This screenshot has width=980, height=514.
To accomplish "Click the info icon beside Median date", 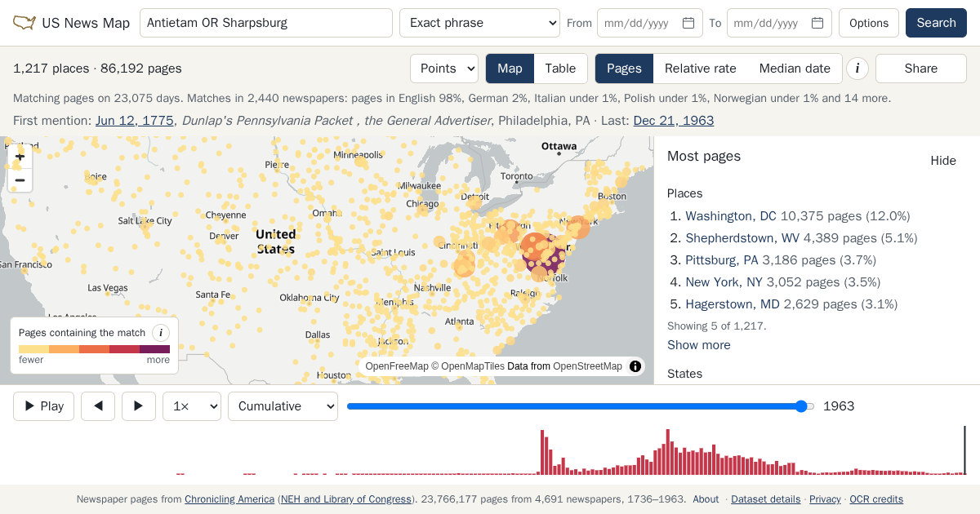I will [857, 69].
